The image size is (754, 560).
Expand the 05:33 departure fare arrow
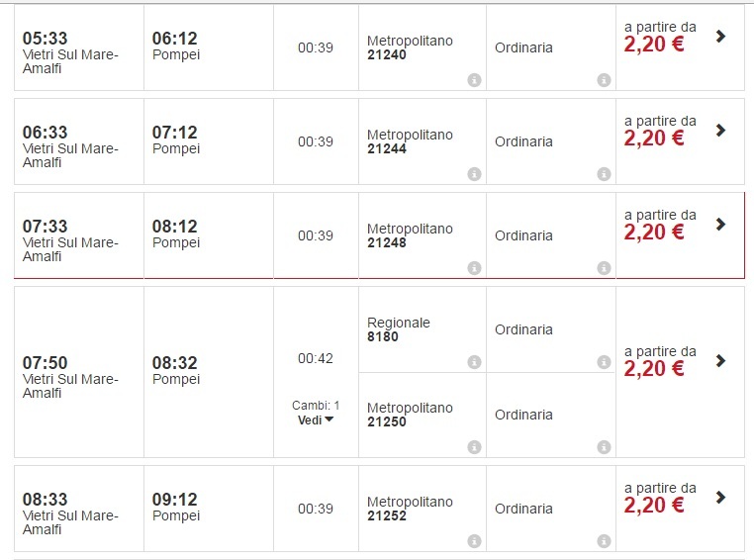click(720, 37)
